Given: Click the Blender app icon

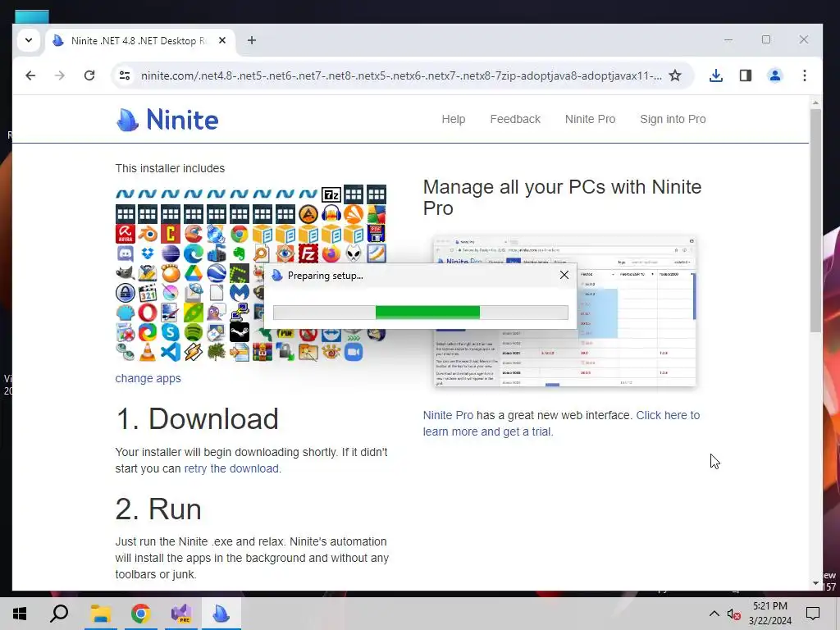Looking at the screenshot, I should [x=148, y=234].
